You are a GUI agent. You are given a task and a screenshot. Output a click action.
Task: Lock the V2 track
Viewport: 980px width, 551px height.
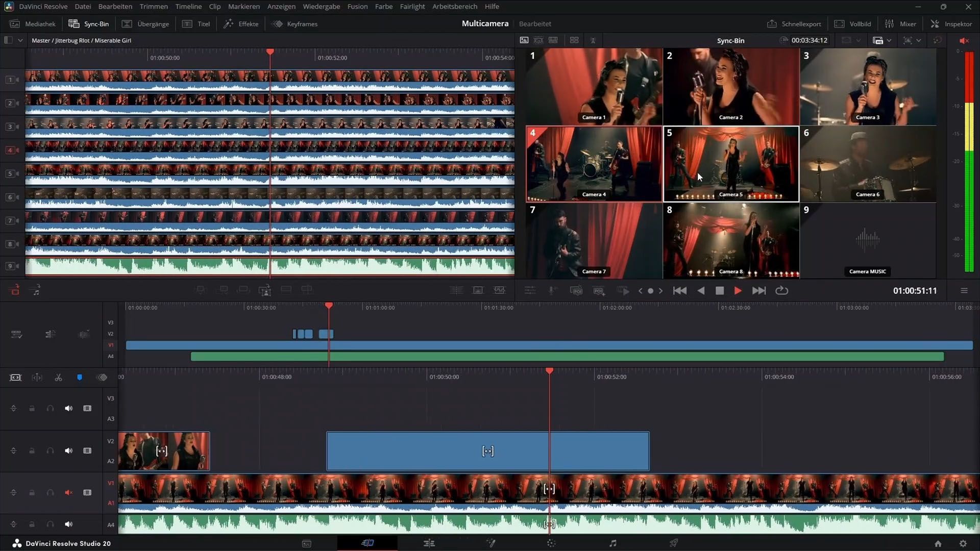tap(32, 451)
